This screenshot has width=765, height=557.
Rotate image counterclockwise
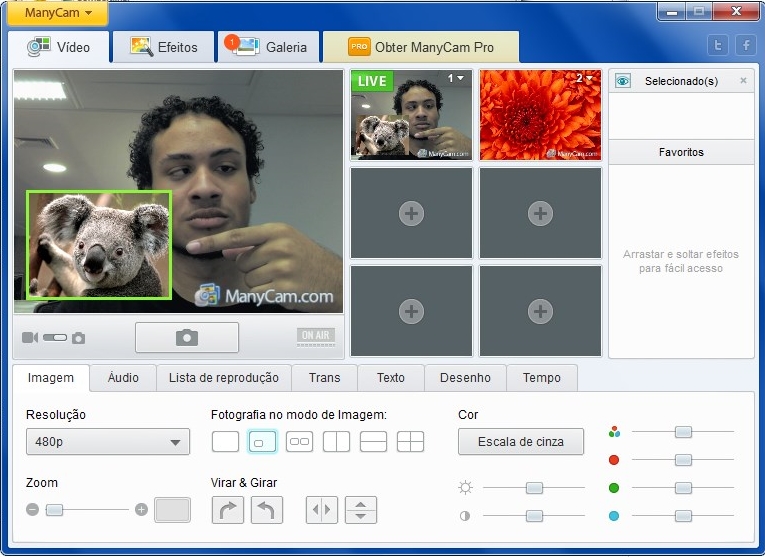[267, 510]
